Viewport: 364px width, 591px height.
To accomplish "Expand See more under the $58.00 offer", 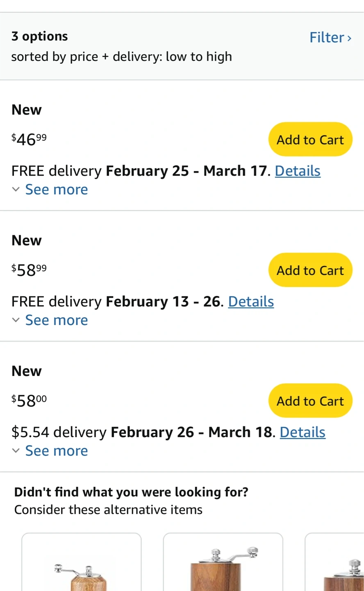I will (57, 451).
